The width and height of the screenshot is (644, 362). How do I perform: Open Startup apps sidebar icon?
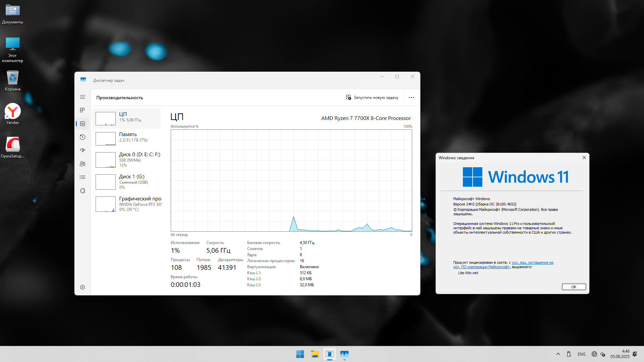pyautogui.click(x=83, y=150)
